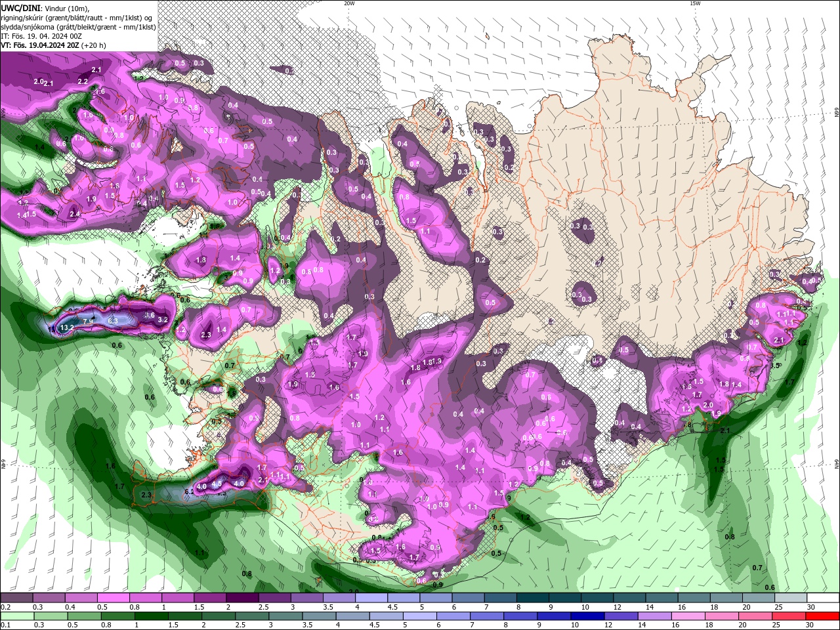Click the 'Vindur (10m)' label in header
840x630 pixels.
[66, 8]
